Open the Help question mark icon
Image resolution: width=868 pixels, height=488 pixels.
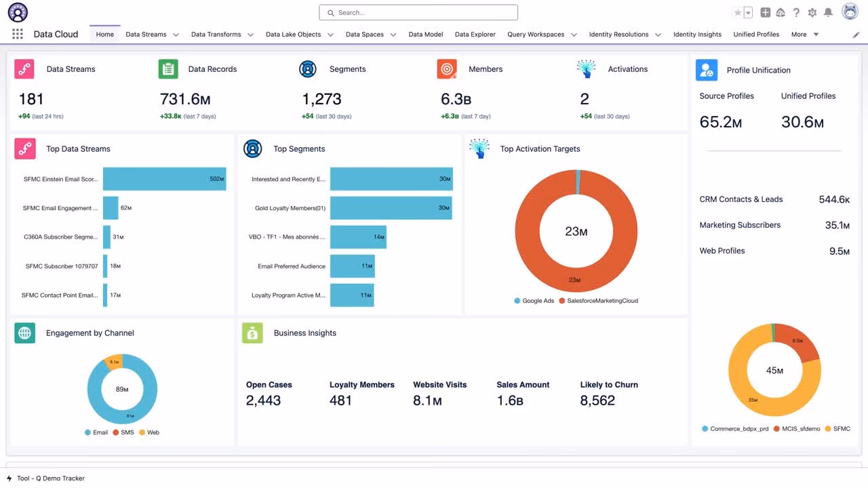[x=796, y=12]
